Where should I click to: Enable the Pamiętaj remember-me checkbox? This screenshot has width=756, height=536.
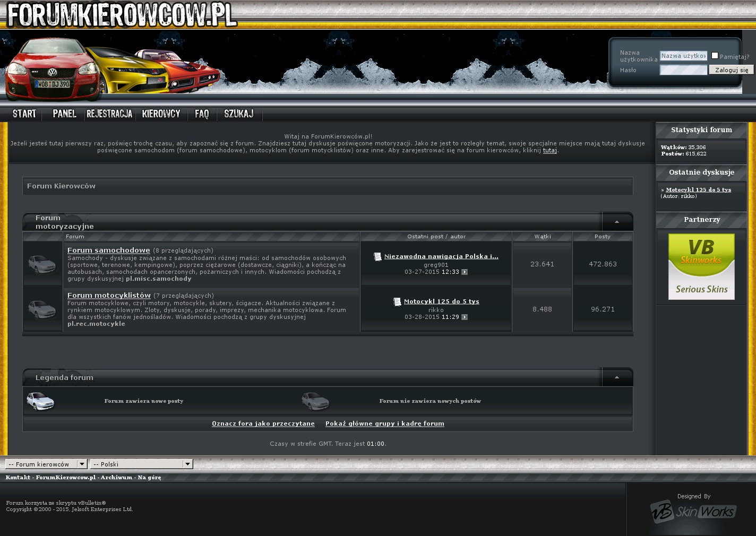(x=715, y=56)
